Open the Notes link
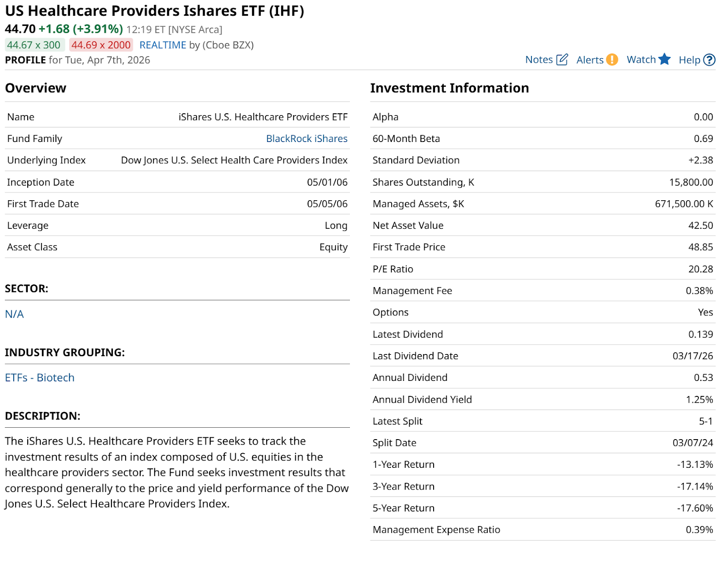This screenshot has width=728, height=567. tap(539, 60)
